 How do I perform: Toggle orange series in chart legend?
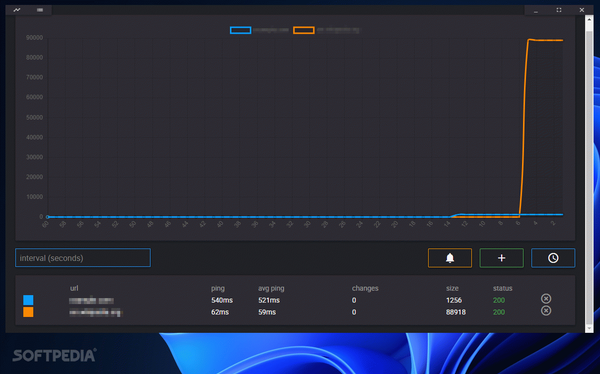click(304, 30)
